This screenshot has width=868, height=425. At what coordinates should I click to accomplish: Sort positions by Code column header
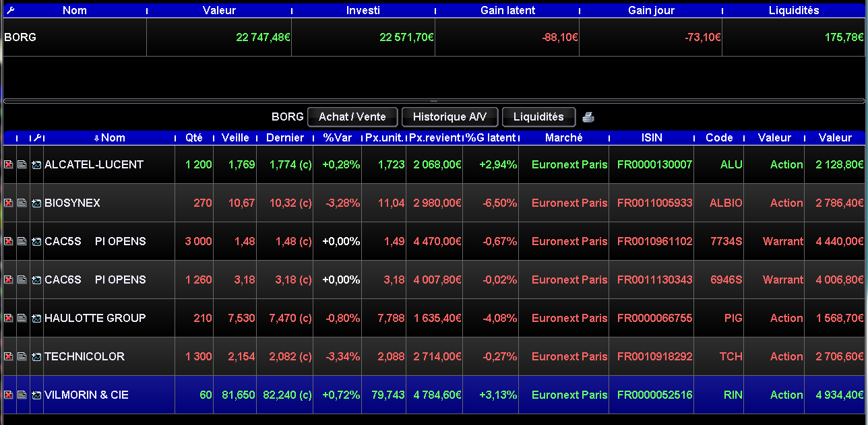(x=719, y=137)
